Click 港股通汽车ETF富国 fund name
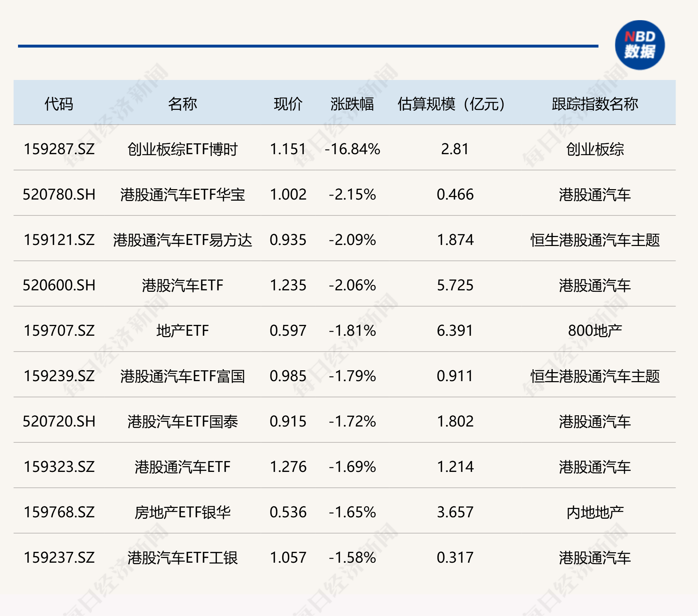Viewport: 698px width, 616px height. [x=182, y=376]
